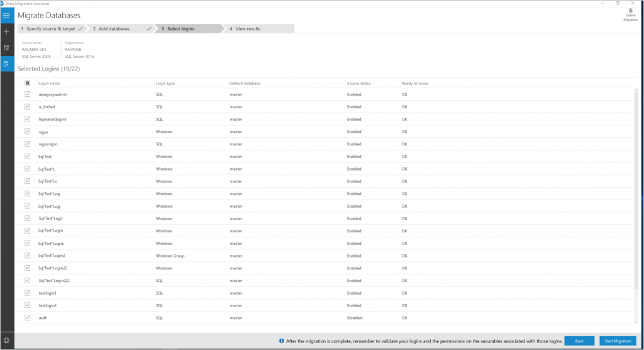
Task: Open the Migrations sidebar icon
Action: 6,64
